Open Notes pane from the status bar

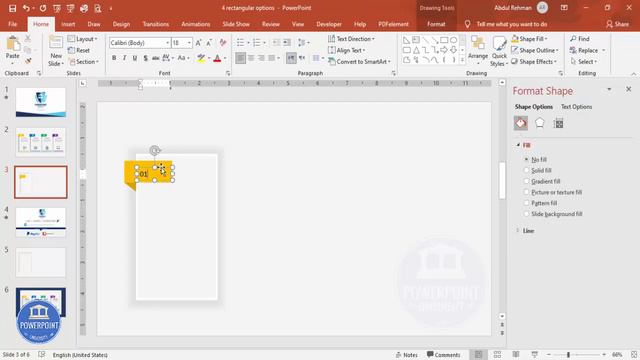click(x=407, y=355)
